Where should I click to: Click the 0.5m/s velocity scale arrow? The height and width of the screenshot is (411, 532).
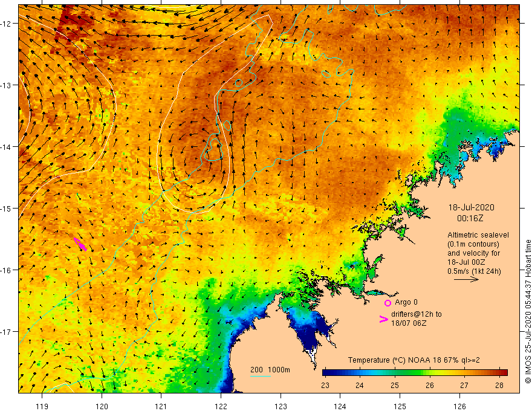tap(466, 279)
